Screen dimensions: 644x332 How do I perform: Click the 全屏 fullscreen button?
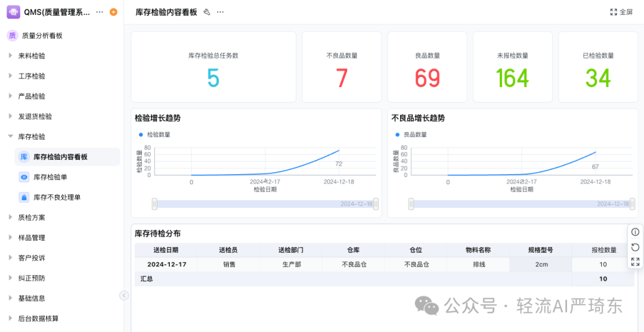click(x=621, y=13)
